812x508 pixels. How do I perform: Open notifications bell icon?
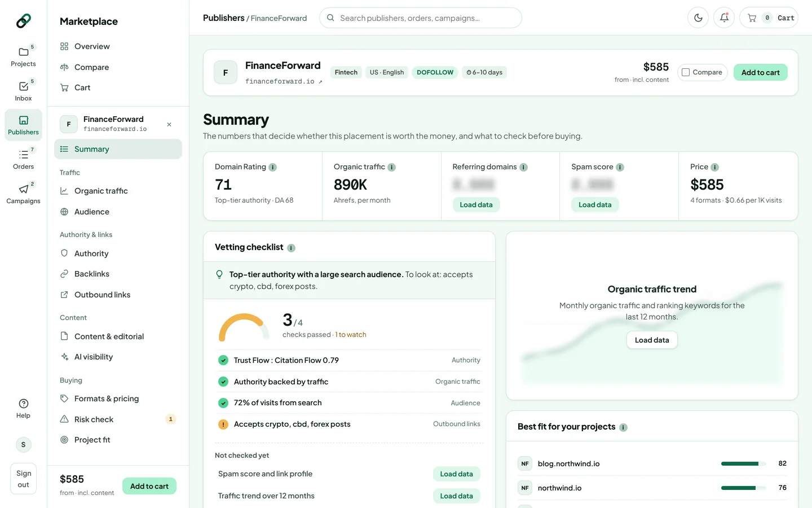[x=724, y=17]
